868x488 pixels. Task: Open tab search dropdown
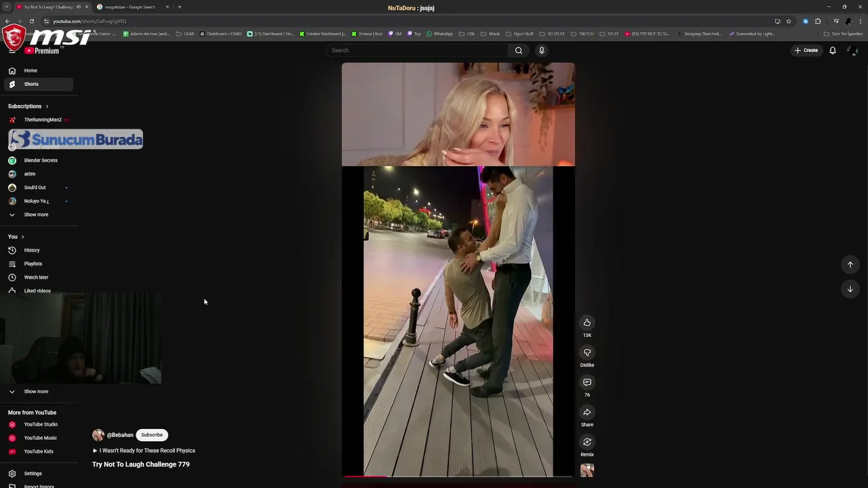coord(7,7)
